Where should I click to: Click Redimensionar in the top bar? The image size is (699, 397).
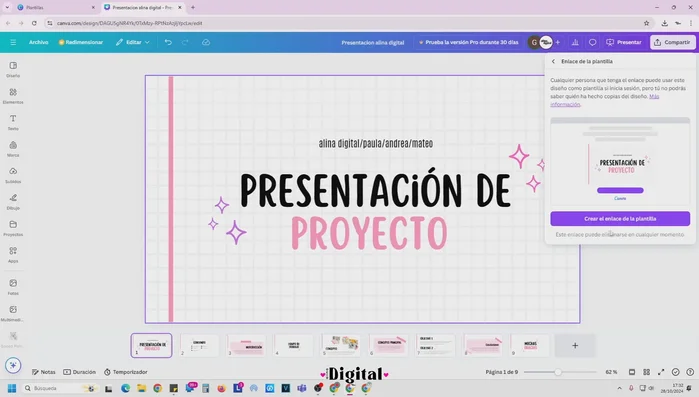pyautogui.click(x=81, y=42)
